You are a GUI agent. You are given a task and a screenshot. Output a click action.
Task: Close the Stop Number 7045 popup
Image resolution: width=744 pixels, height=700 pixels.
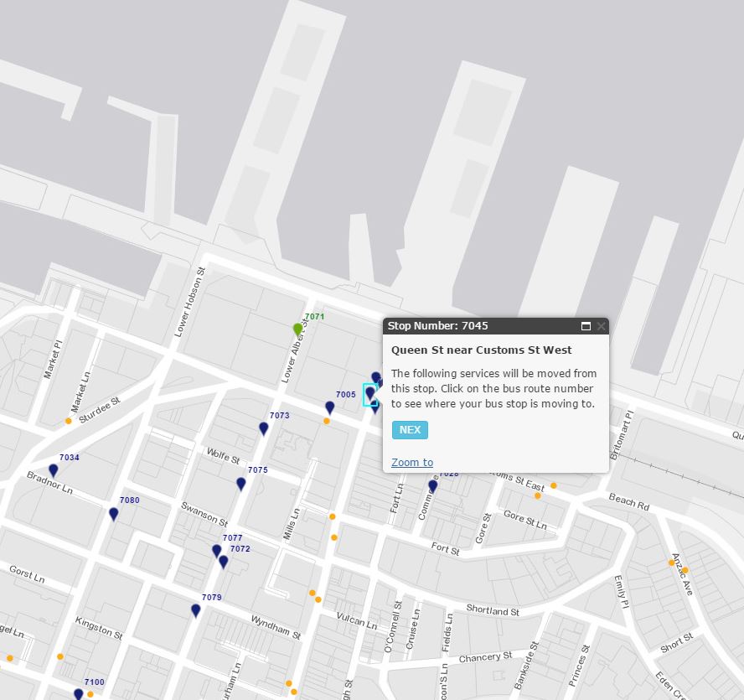point(601,326)
